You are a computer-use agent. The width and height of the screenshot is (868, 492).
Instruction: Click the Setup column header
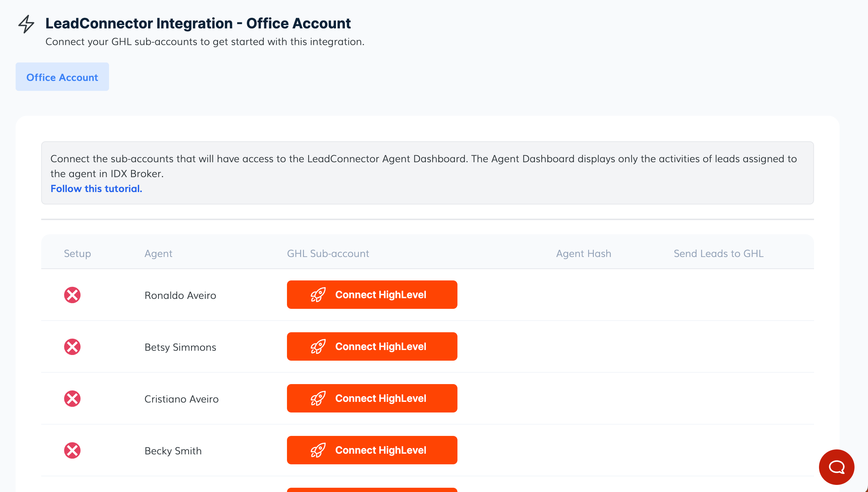coord(77,253)
